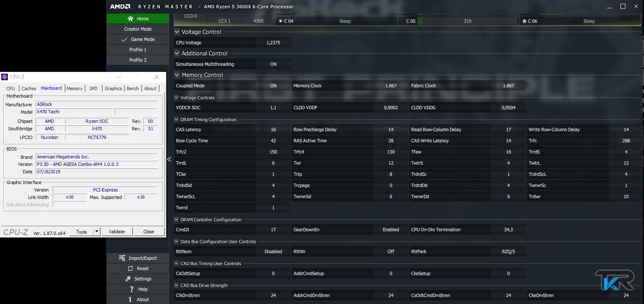Click the Import/Export icon
The height and width of the screenshot is (304, 644).
click(x=122, y=258)
